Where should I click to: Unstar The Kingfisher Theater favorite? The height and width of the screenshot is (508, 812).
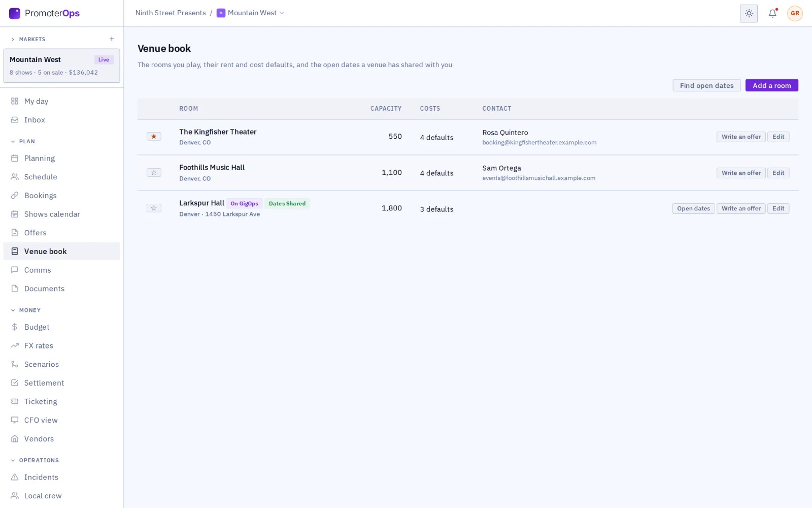[x=154, y=137]
